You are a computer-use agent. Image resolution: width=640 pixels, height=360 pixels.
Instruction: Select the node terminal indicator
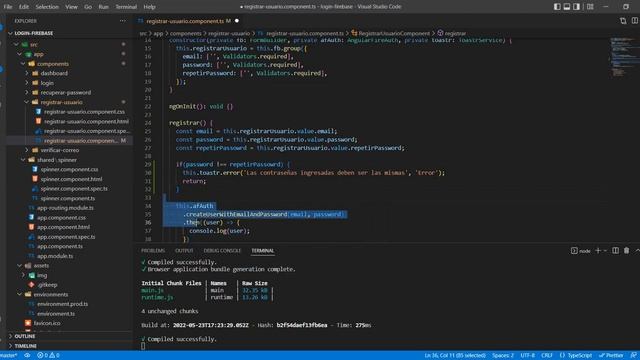click(580, 251)
